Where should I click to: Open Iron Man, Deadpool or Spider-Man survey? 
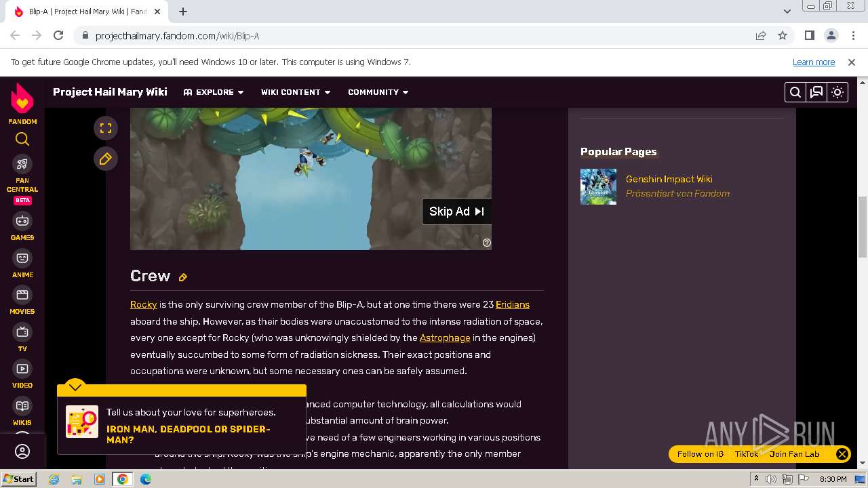pos(188,434)
